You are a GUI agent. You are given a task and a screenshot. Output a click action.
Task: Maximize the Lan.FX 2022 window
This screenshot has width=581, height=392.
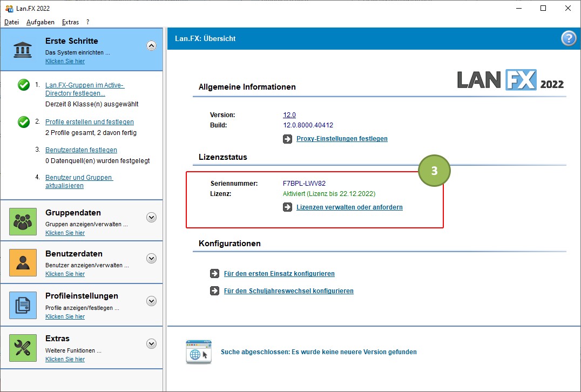coord(543,8)
